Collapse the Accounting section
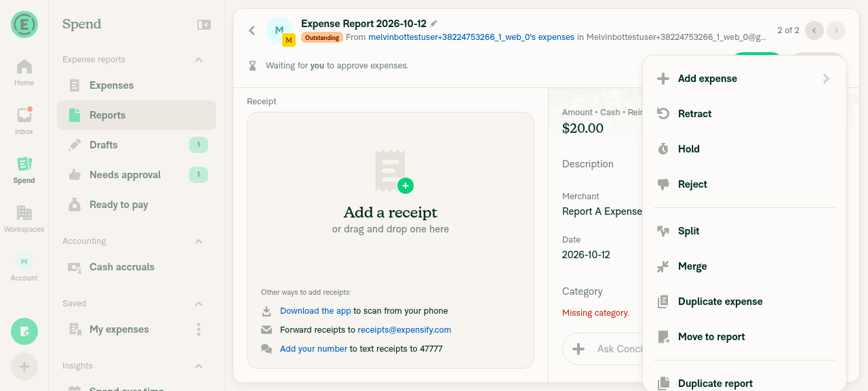Image resolution: width=868 pixels, height=391 pixels. point(199,241)
